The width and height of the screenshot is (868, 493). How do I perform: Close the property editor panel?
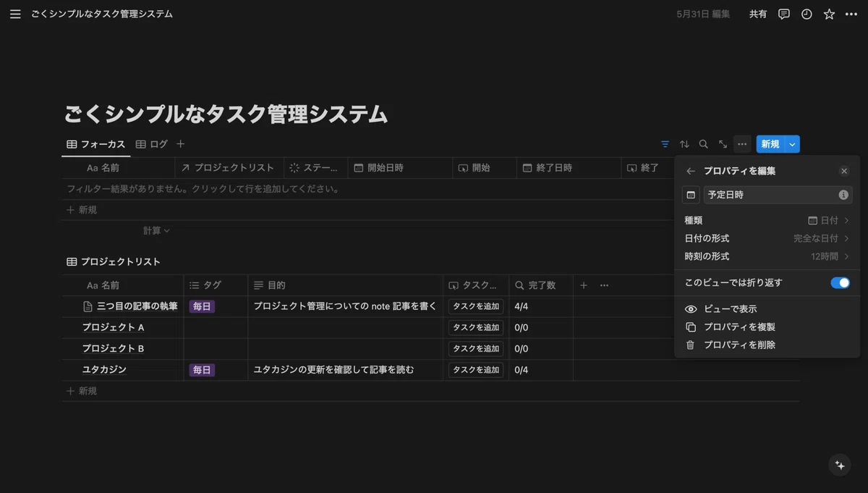[x=844, y=172]
